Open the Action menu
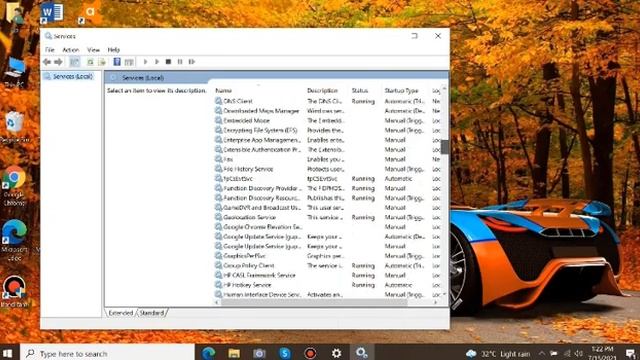Viewport: 640px width, 360px height. 71,50
